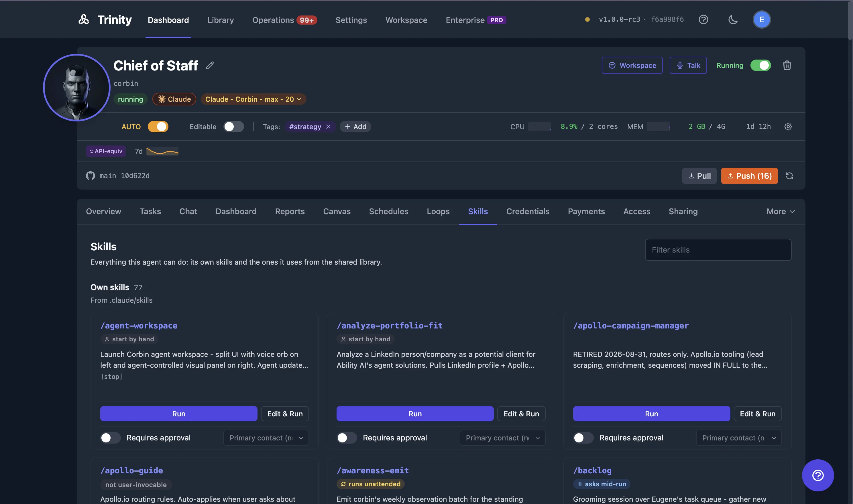Disable the AUTO toggle

click(x=158, y=126)
